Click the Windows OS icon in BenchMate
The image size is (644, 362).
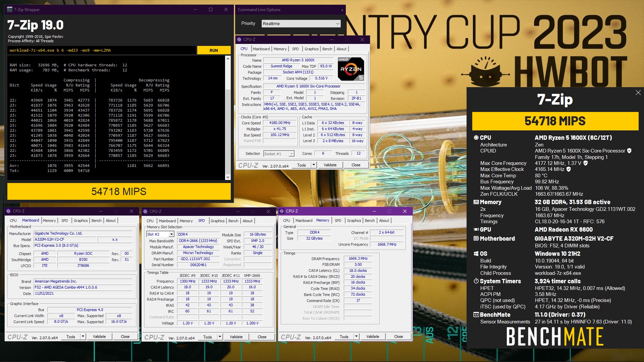(476, 254)
